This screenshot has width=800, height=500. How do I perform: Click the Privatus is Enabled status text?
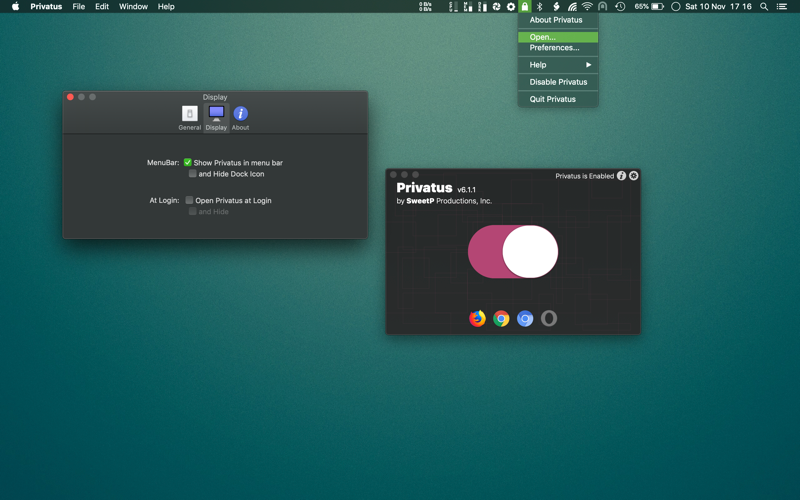pyautogui.click(x=585, y=176)
